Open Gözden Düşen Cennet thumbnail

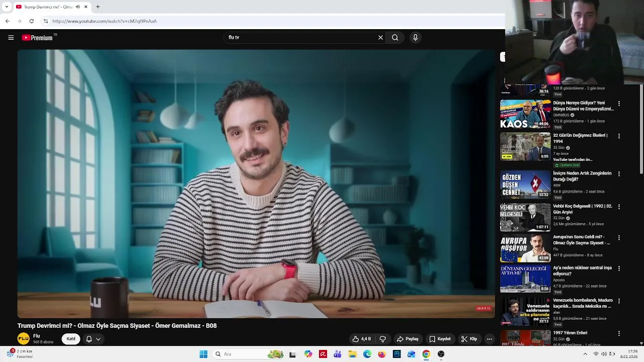(525, 185)
